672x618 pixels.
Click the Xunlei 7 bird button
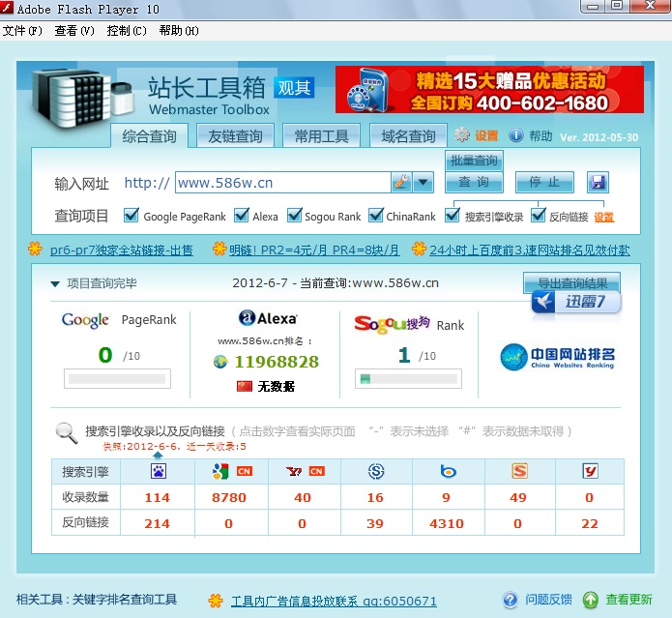[x=576, y=302]
